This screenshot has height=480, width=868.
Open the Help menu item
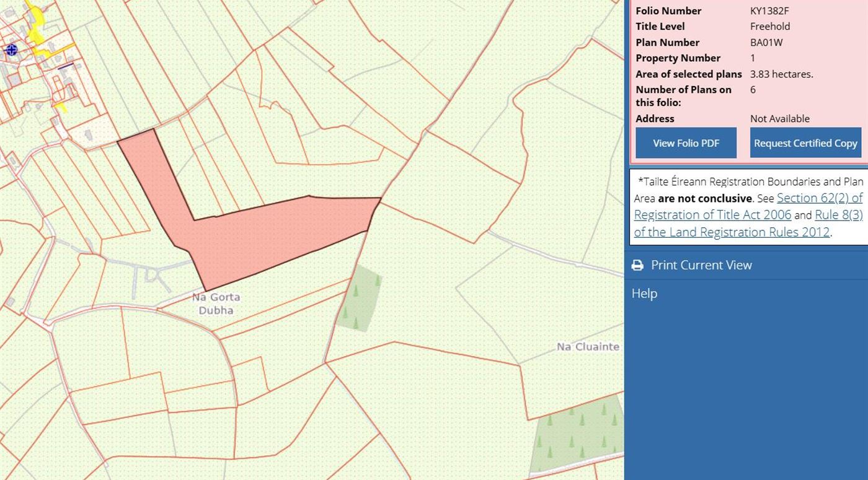pos(644,294)
